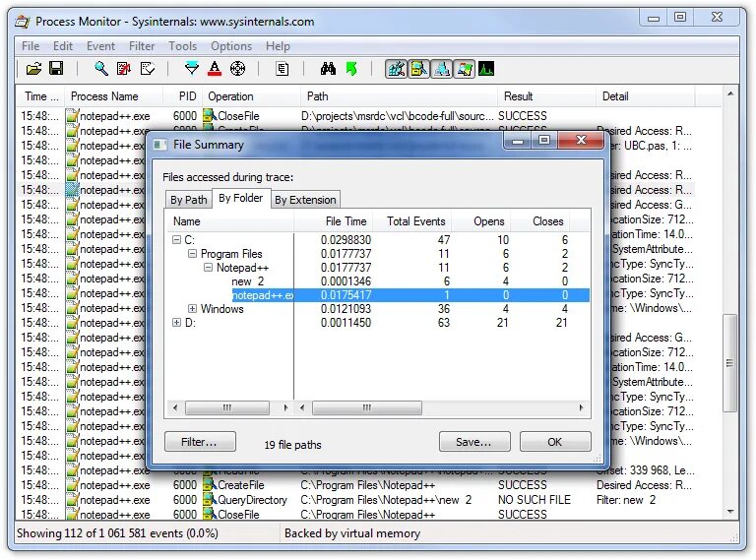Expand the Windows folder node

pyautogui.click(x=192, y=308)
